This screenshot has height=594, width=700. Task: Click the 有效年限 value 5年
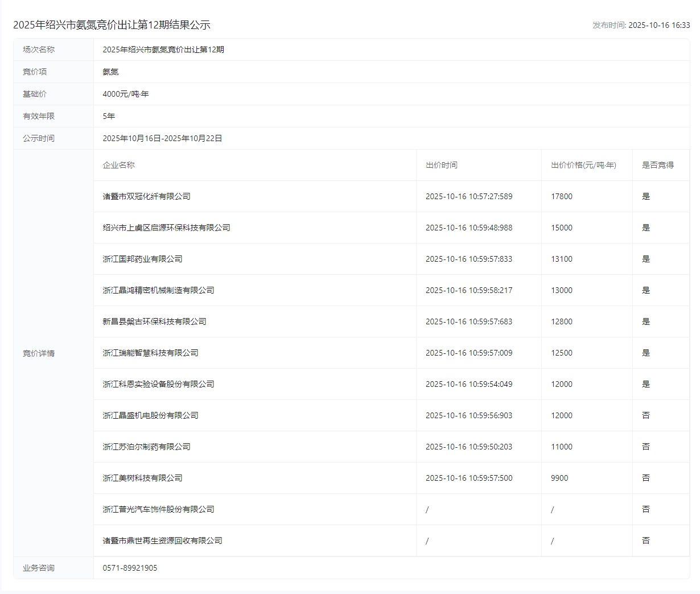[109, 116]
